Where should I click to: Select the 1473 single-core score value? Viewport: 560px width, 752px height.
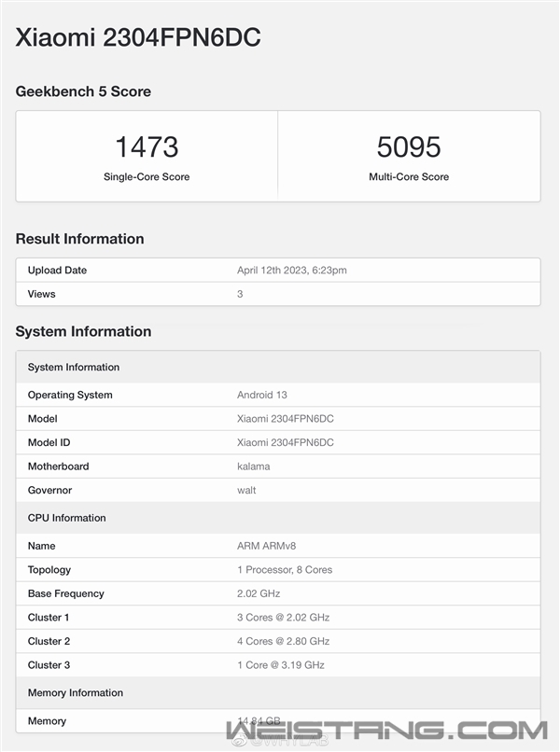coord(147,147)
